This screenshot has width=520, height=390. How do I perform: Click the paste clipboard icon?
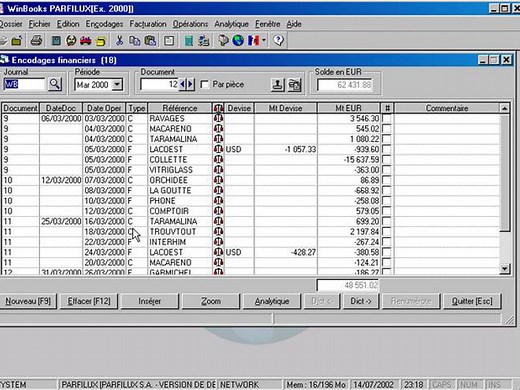150,41
